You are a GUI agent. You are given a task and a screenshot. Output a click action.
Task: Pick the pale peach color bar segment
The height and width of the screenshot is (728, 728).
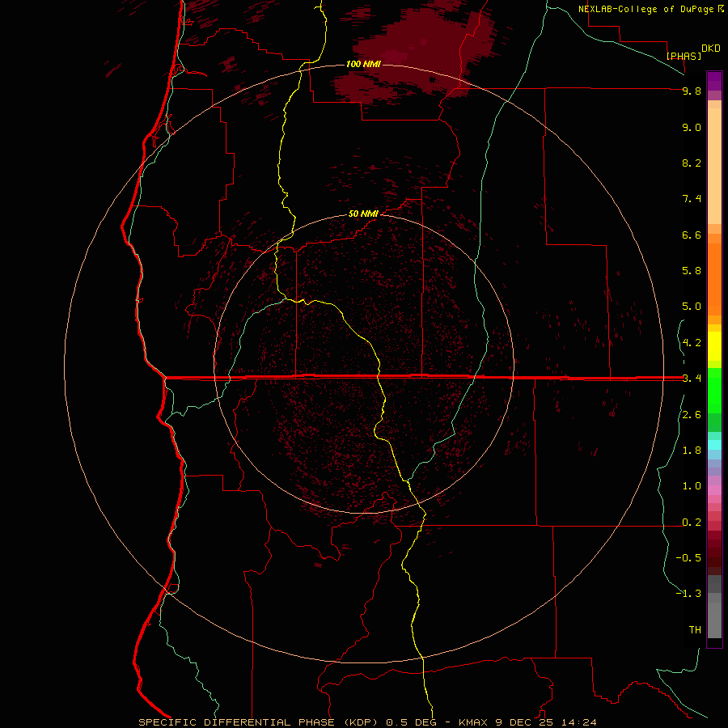tap(714, 166)
